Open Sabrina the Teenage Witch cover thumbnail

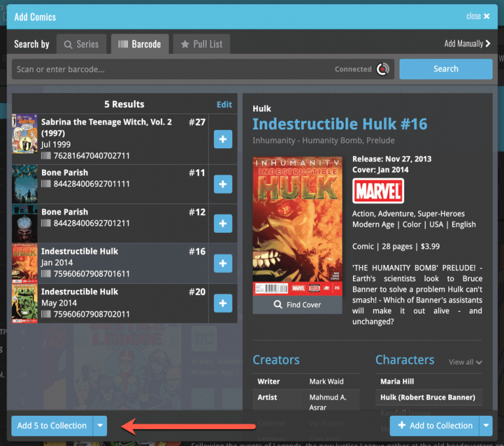(25, 134)
